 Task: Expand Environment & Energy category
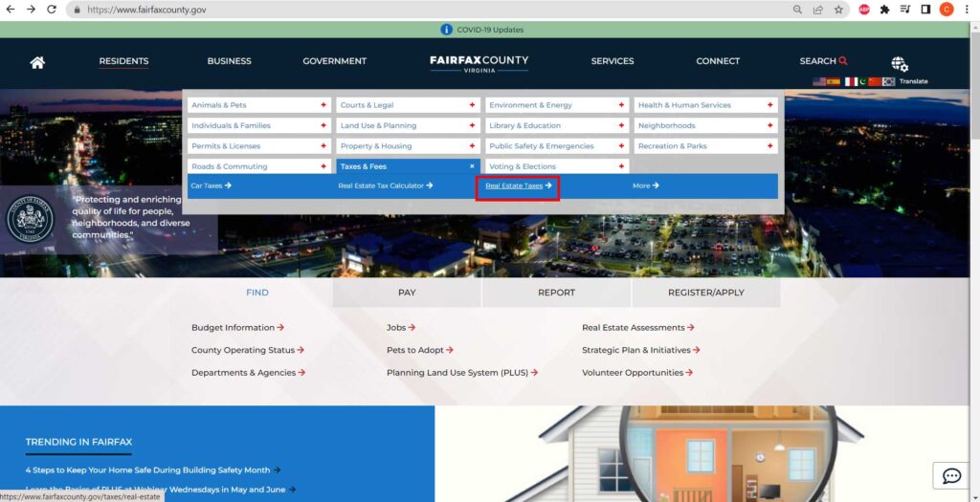(557, 105)
